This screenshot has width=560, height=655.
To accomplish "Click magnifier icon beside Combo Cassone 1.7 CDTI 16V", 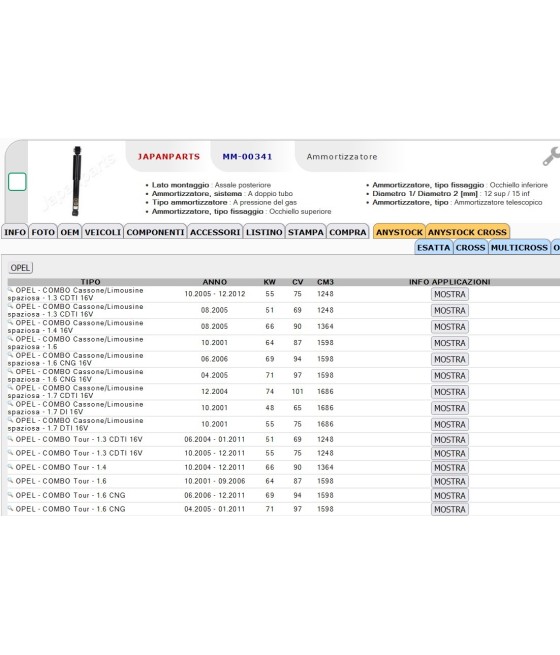I will [x=11, y=387].
